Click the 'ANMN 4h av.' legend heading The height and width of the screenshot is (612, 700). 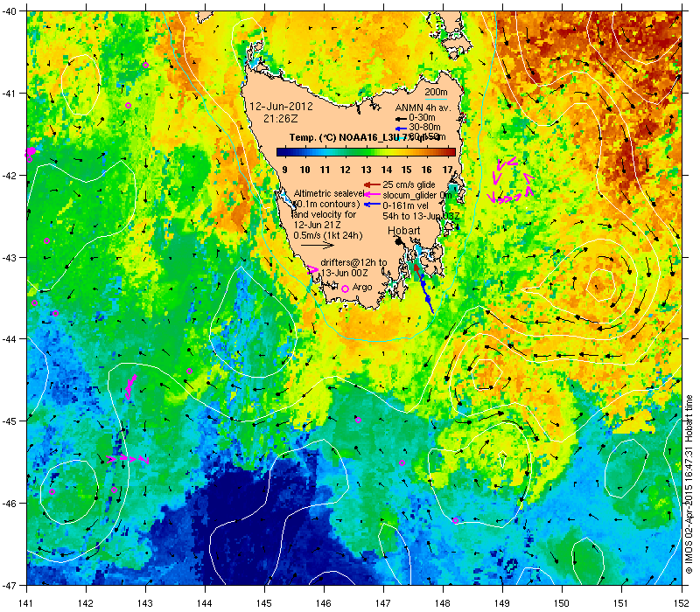[x=423, y=108]
